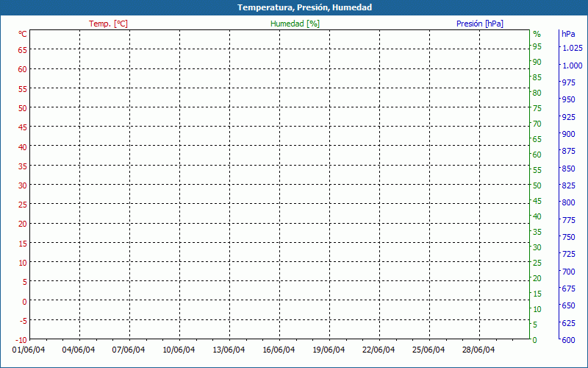Choose the 25/06/04 date label
588x368 pixels.
point(429,350)
